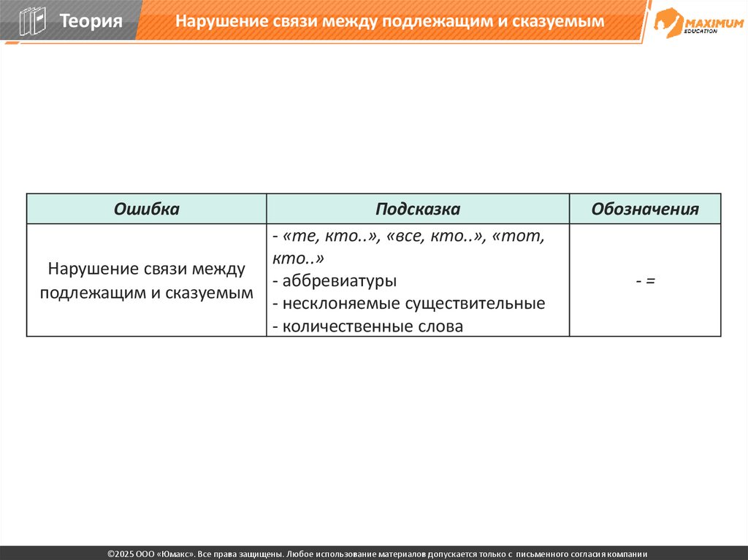
Task: Click the table cell «Нарушение связи между подлежащим и сказуемым»
Action: point(146,280)
